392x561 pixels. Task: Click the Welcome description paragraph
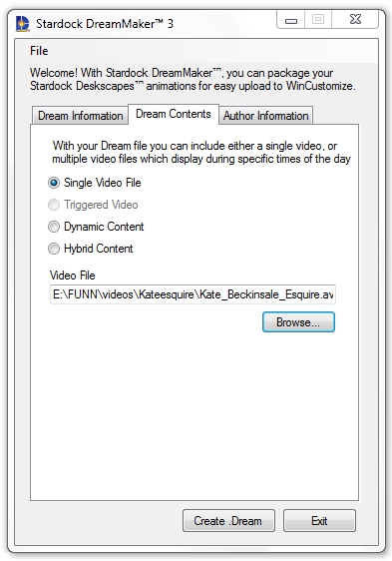click(193, 80)
